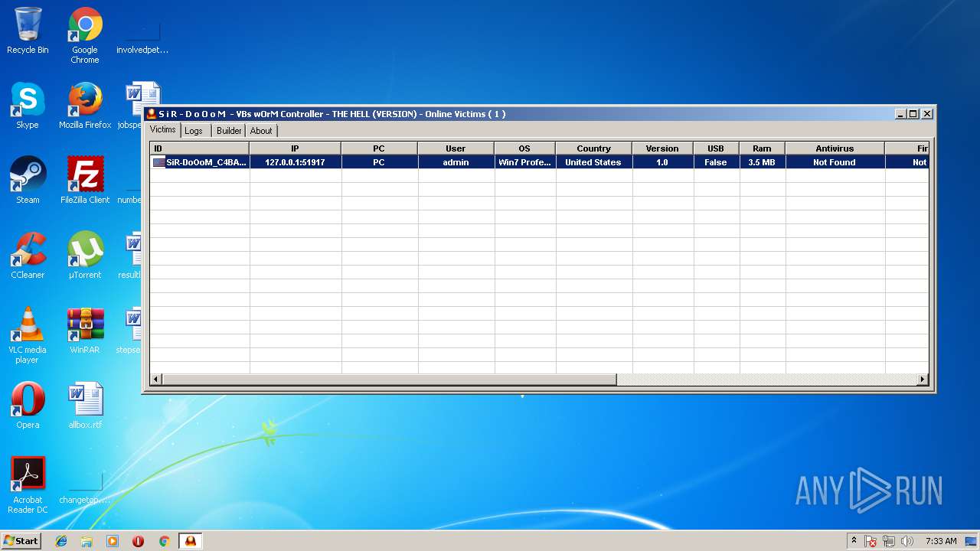Open the µTorrent desktop shortcut
Image resolution: width=980 pixels, height=551 pixels.
85,256
